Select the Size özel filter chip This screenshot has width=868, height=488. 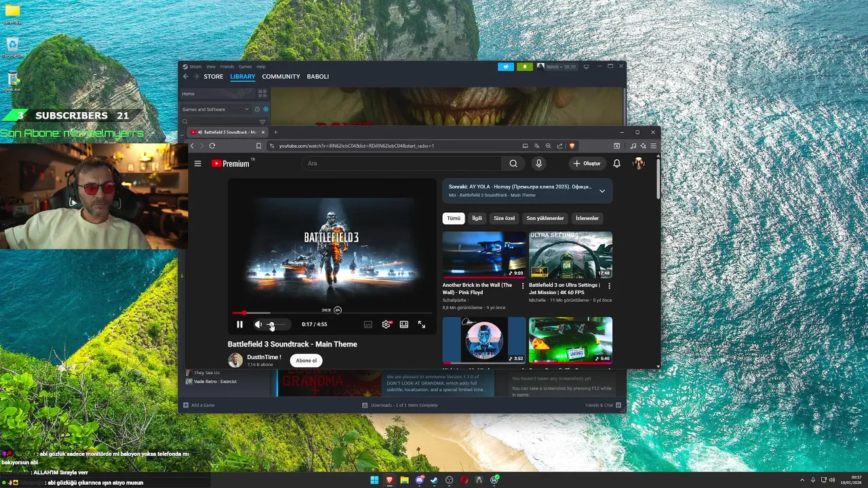click(x=505, y=218)
